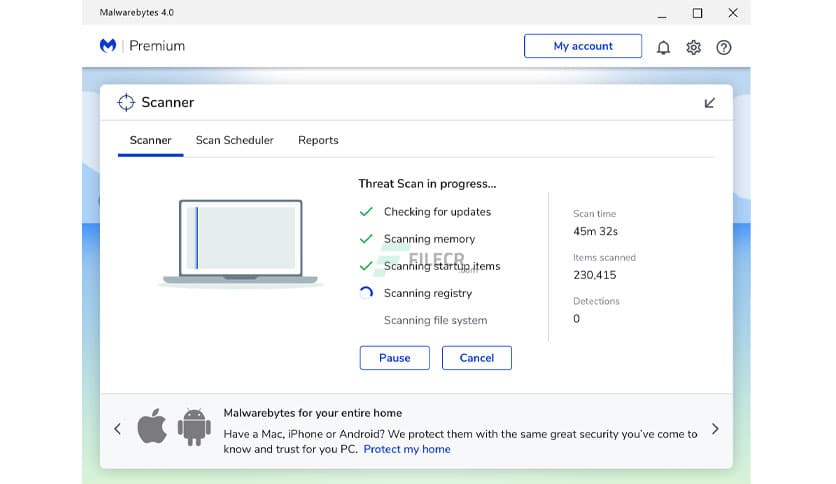Viewport: 836px width, 484px height.
Task: Click the Scanning registry step text
Action: 428,293
